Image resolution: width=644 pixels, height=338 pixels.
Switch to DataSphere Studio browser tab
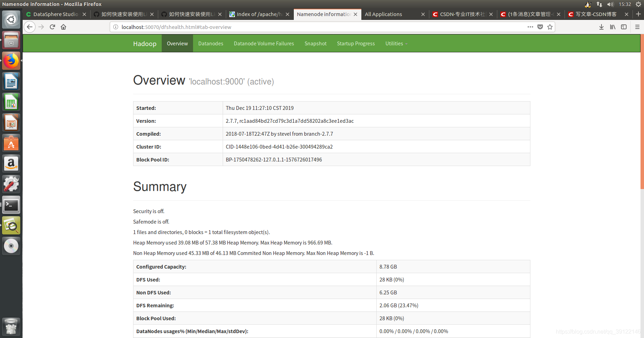click(x=56, y=14)
